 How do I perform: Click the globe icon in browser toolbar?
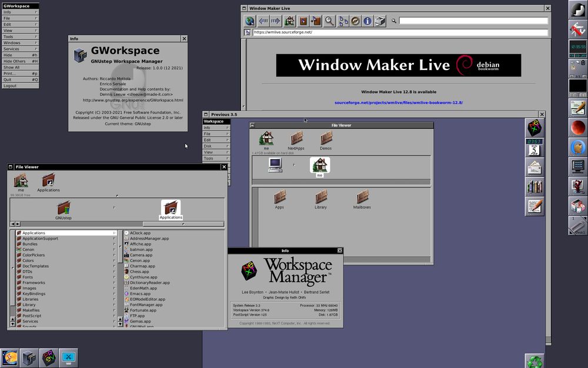[250, 21]
